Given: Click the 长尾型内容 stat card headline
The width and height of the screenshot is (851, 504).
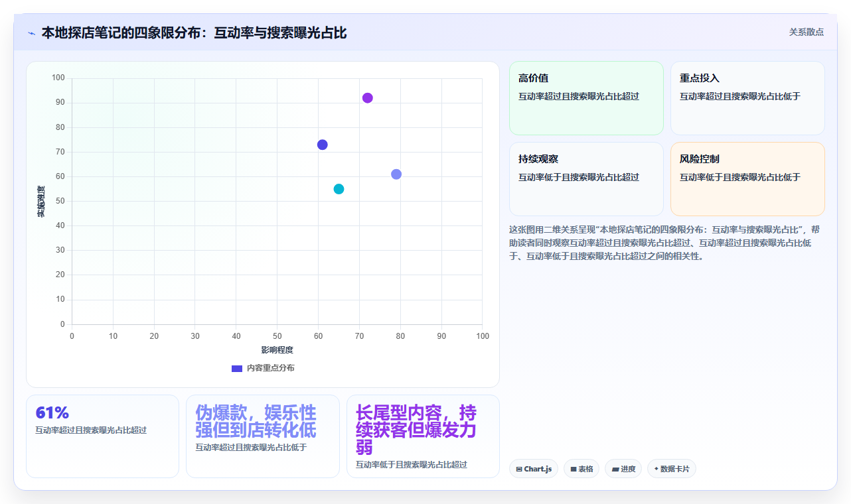Looking at the screenshot, I should pyautogui.click(x=416, y=430).
